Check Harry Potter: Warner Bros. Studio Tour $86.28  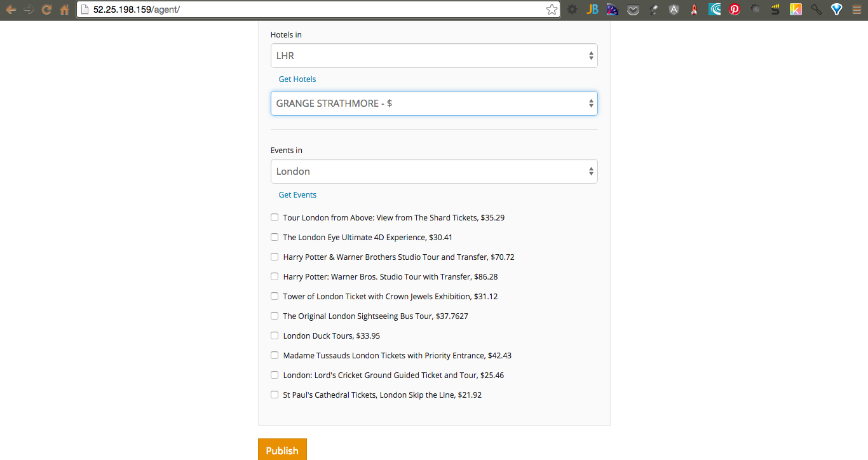(275, 276)
